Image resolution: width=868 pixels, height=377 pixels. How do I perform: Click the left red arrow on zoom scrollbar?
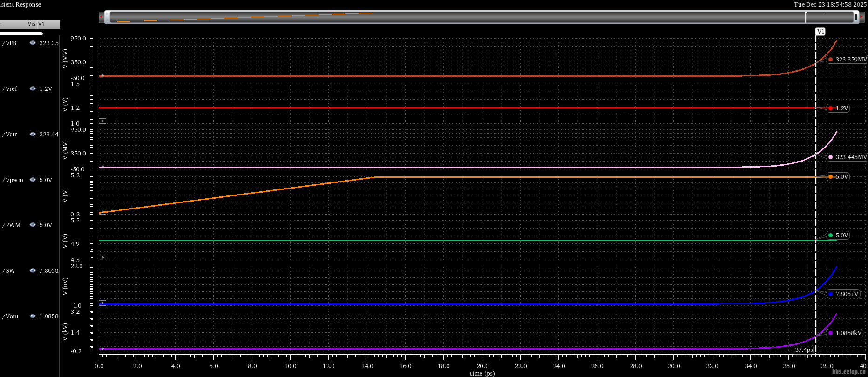click(101, 17)
